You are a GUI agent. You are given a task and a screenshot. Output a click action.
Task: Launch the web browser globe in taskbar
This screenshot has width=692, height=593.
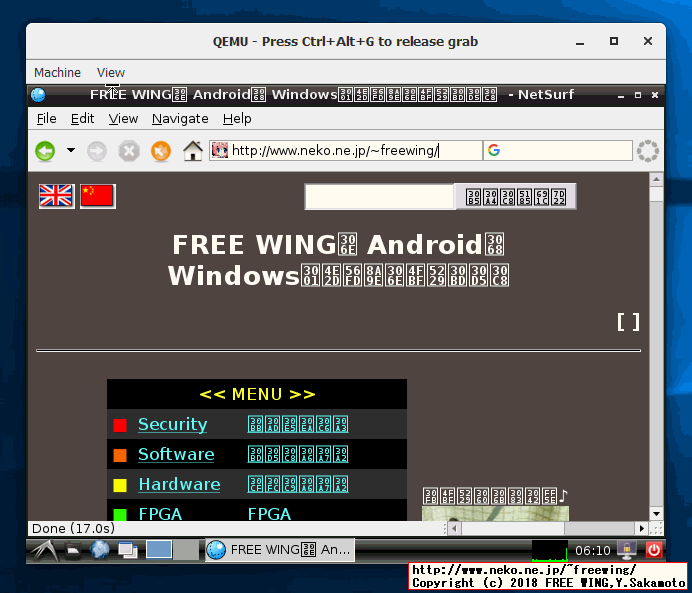(100, 550)
